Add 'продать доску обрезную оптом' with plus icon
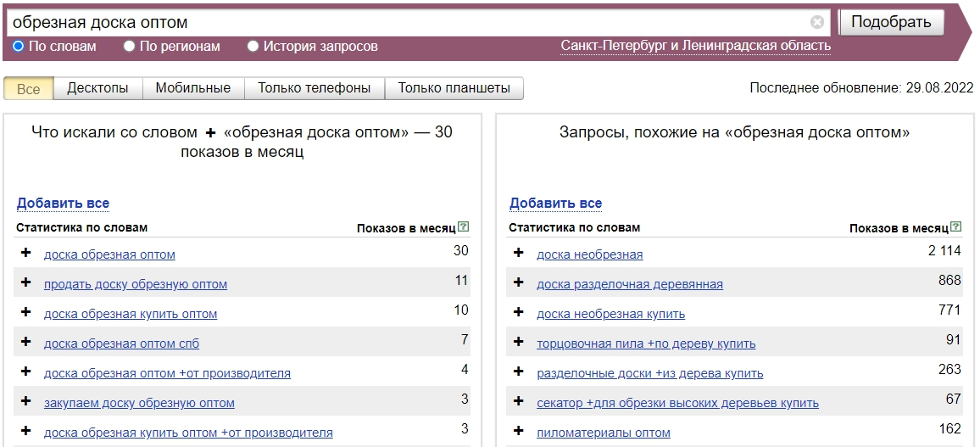 click(x=26, y=283)
